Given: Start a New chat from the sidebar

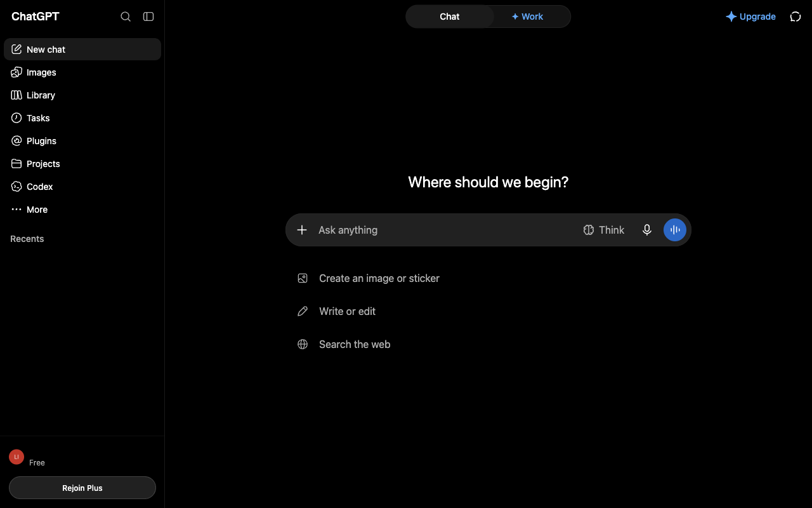Looking at the screenshot, I should [x=82, y=50].
